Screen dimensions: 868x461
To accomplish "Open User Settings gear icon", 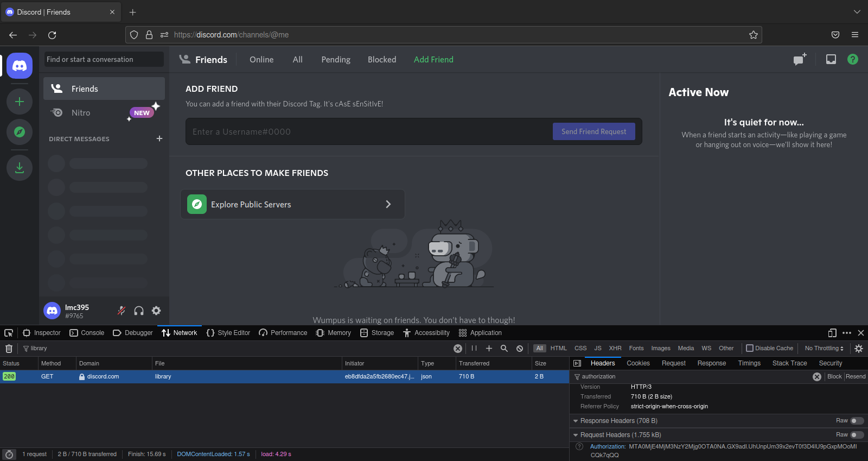I will 156,311.
